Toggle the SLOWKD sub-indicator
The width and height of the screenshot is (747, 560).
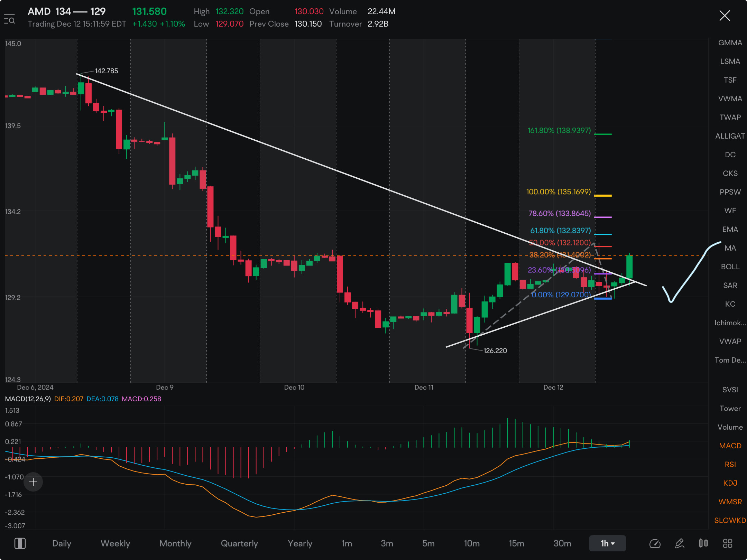pos(730,521)
